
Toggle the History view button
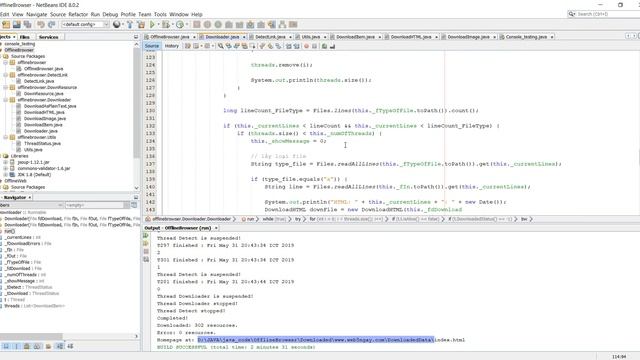click(171, 46)
